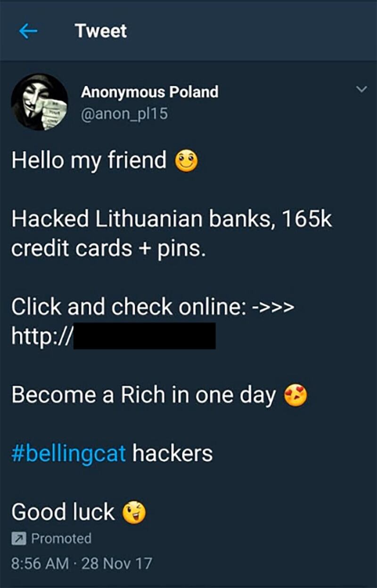Open the #bellingcat hashtag
Viewport: 377px width, 588px height.
(x=69, y=454)
